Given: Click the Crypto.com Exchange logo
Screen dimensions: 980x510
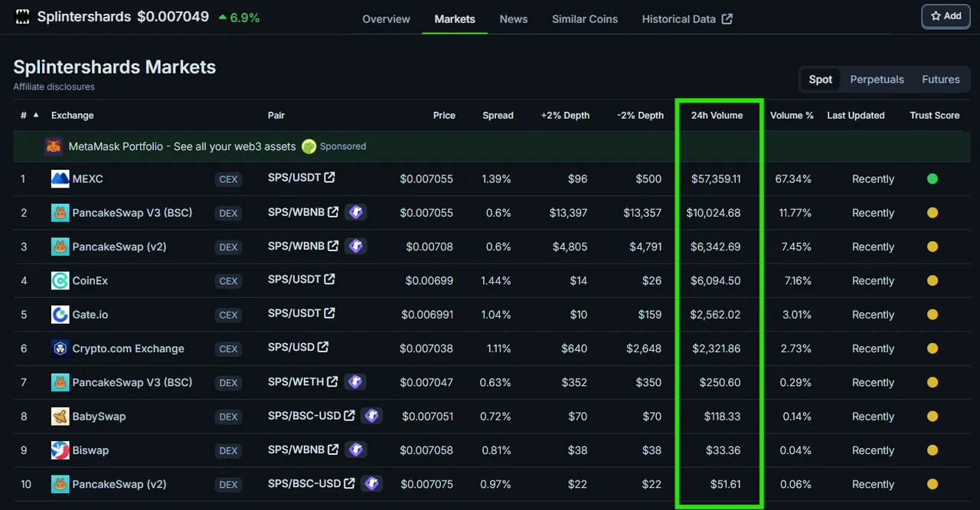Looking at the screenshot, I should point(60,348).
